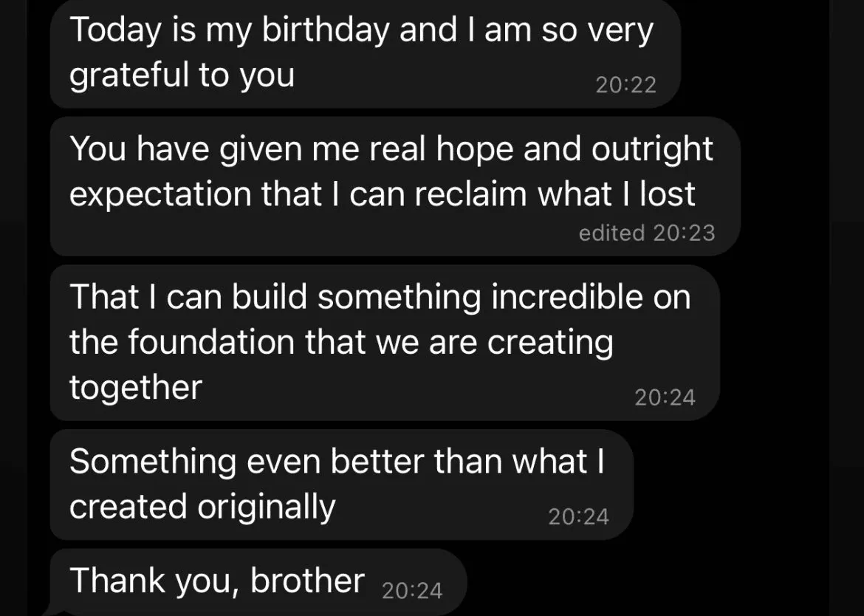Screen dimensions: 864x616
Task: Click the 'edited' label on the hope message
Action: [611, 233]
